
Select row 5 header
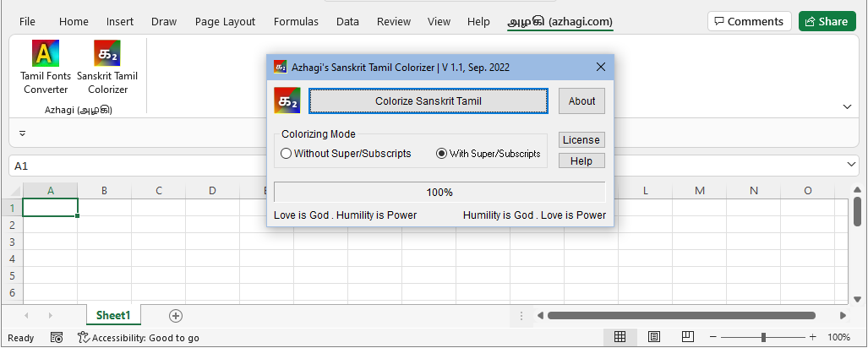(13, 276)
